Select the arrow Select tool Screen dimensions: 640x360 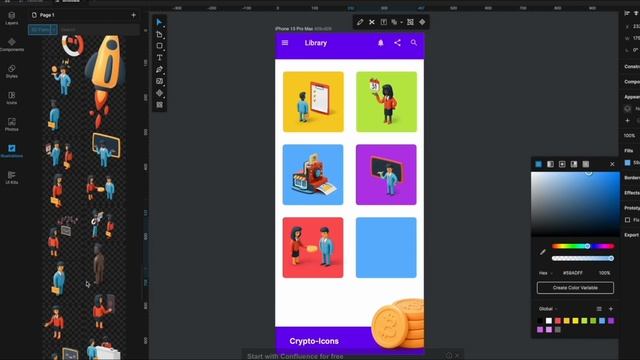click(x=159, y=22)
